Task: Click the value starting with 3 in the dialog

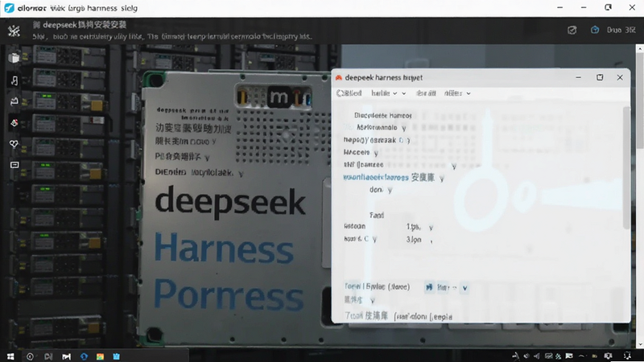Action: pyautogui.click(x=414, y=239)
